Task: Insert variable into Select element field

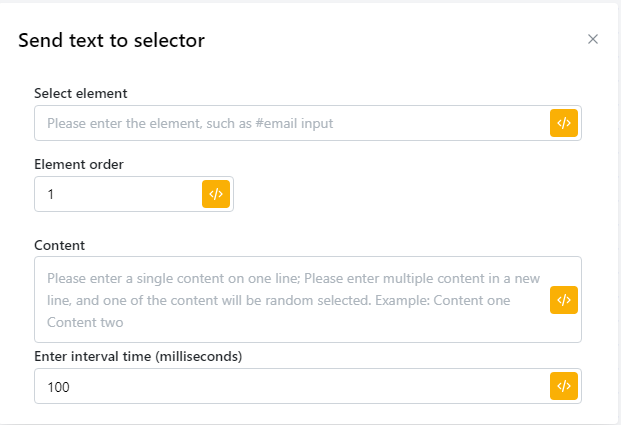Action: tap(564, 124)
